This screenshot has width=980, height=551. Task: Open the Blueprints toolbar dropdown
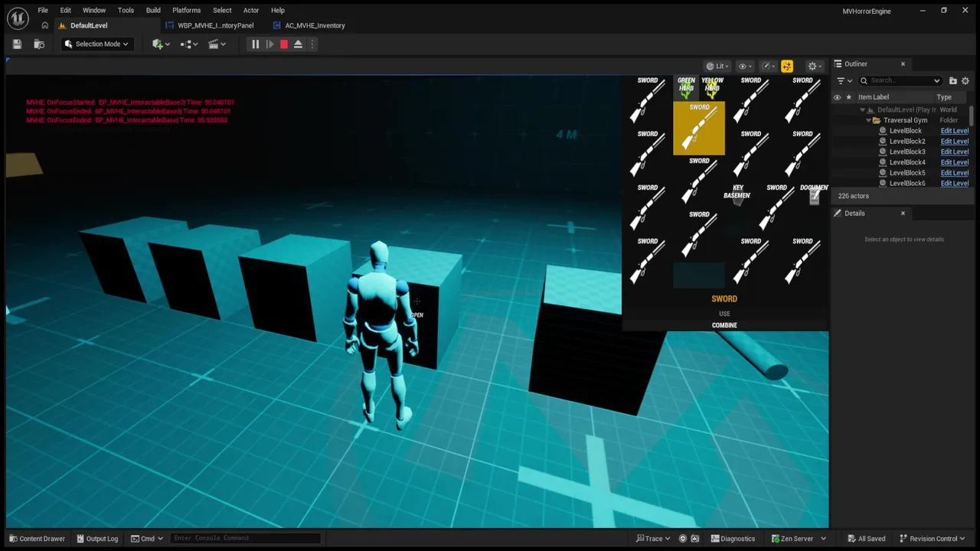[188, 44]
